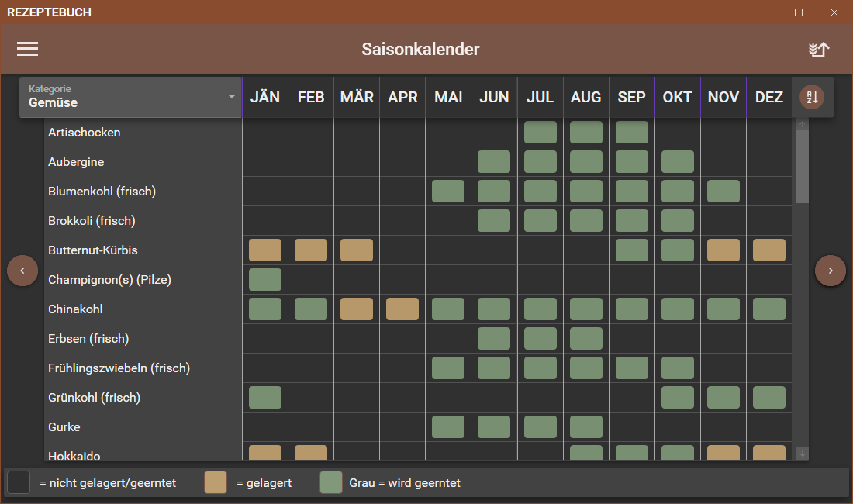This screenshot has width=853, height=504.
Task: Click the Saisonkalender page title
Action: click(x=420, y=49)
